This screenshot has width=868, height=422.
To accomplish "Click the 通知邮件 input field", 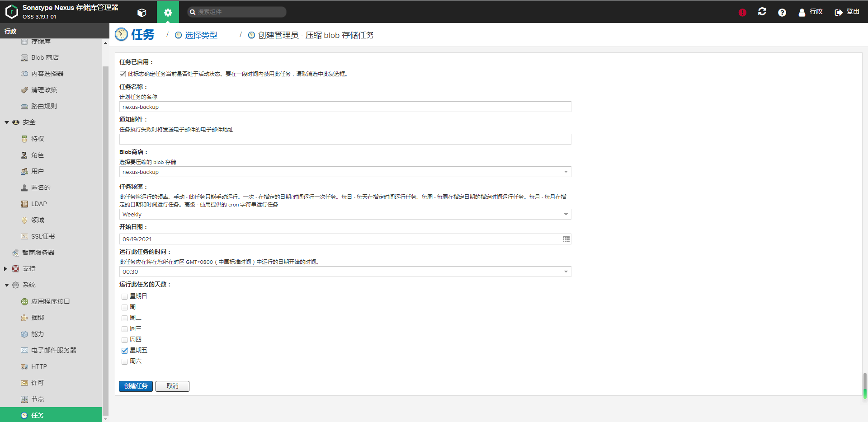I will click(345, 139).
